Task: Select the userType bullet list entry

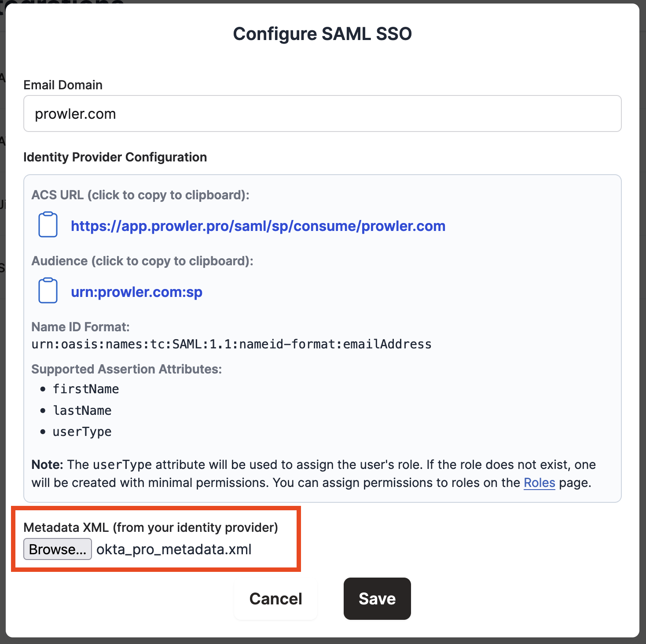Action: (x=82, y=432)
